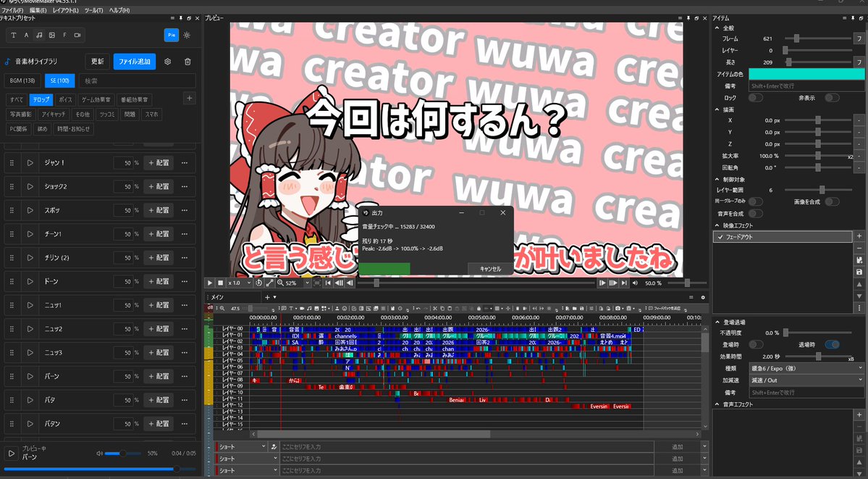Click the ファイル追加 button
The image size is (868, 479).
pos(135,62)
